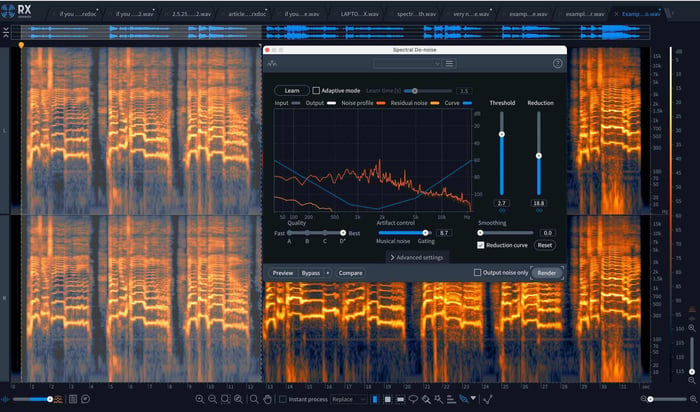Click the Learn button

[292, 91]
